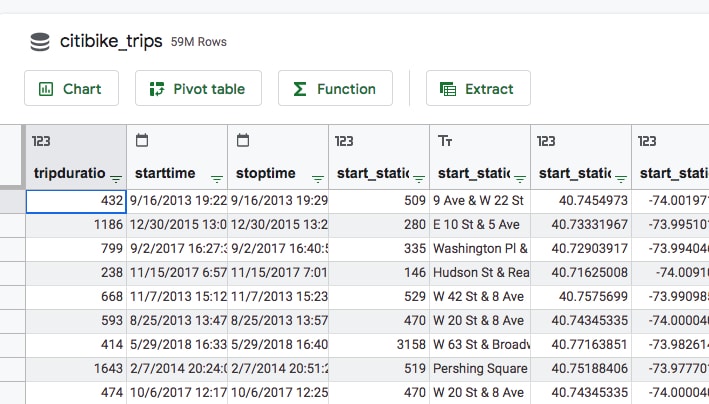Select cell with tripduration 238

pos(76,273)
